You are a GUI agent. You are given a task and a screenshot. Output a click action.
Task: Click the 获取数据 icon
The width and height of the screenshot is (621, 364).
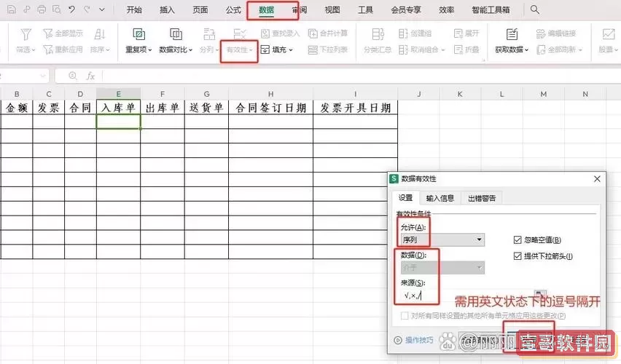click(512, 35)
